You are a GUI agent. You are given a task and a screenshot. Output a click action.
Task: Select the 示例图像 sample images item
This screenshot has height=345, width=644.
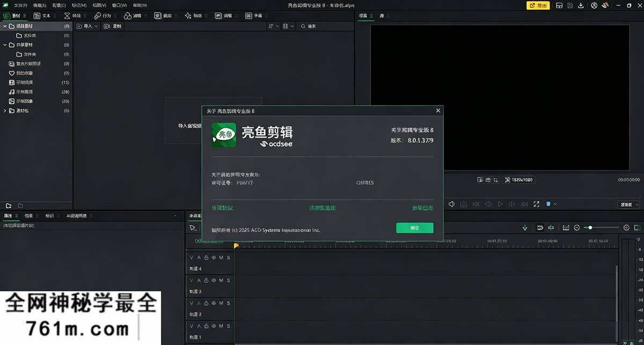coord(36,101)
